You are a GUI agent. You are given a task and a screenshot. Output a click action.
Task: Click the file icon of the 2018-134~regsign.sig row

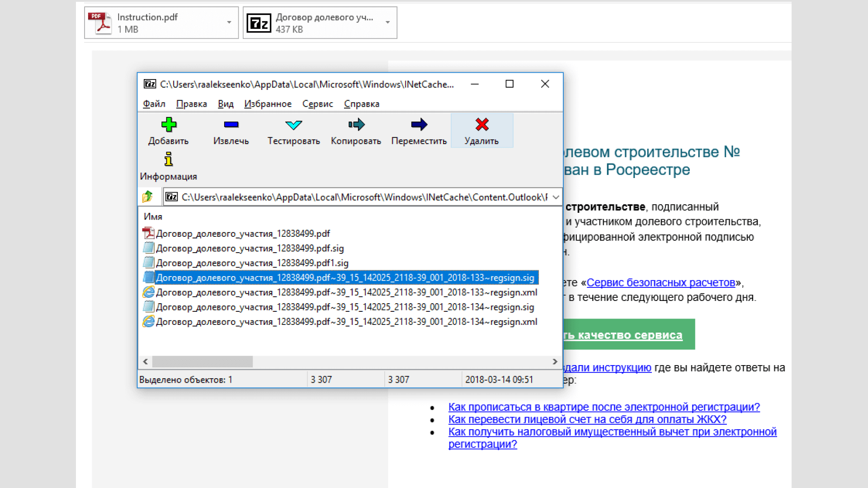[148, 306]
